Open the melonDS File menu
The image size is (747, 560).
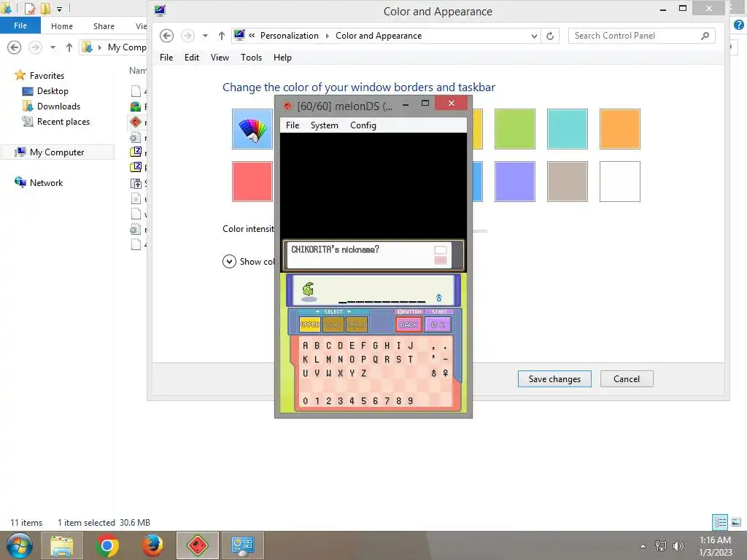click(292, 125)
